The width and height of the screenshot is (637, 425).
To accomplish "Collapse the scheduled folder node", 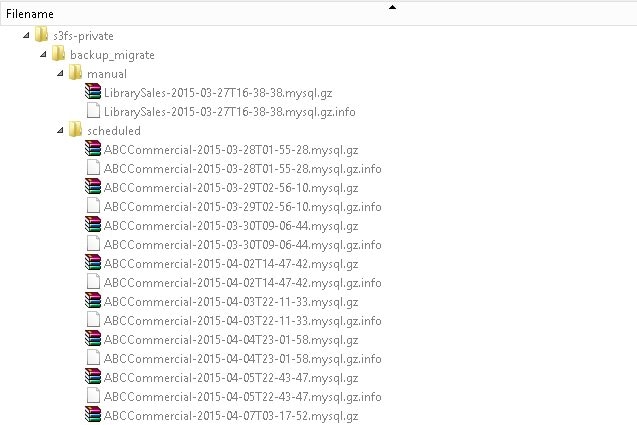I will (x=61, y=130).
